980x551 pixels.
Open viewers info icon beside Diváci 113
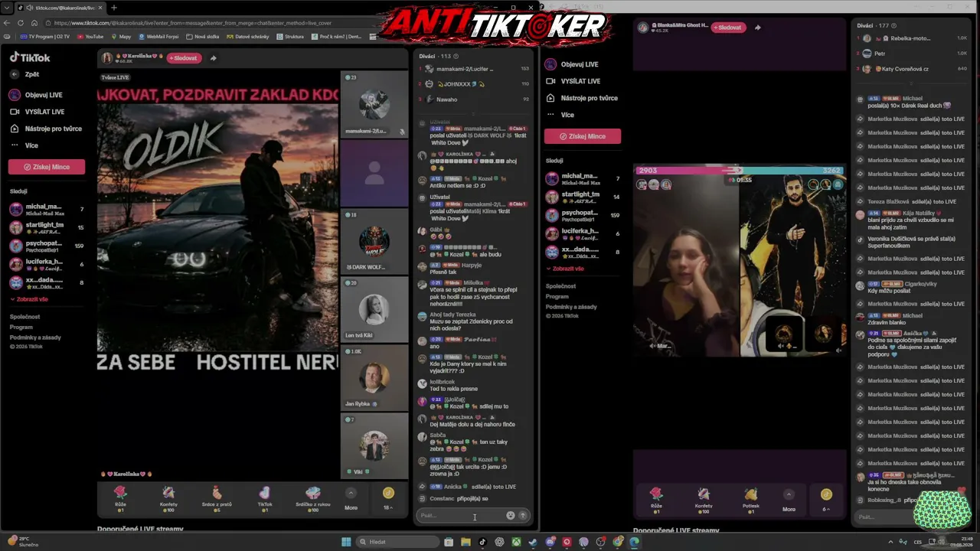click(x=456, y=56)
